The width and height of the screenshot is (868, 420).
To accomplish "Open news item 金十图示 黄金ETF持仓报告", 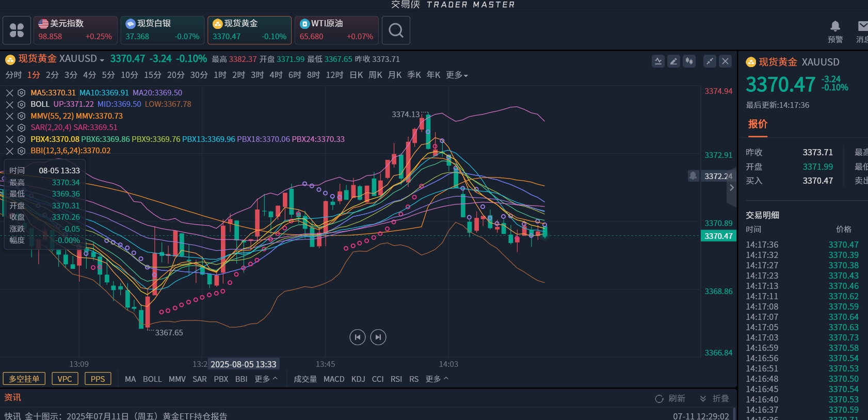I will [x=116, y=416].
